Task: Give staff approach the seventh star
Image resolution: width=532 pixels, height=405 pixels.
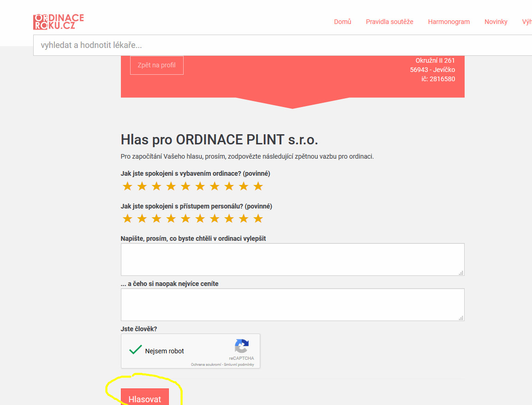Action: pyautogui.click(x=215, y=219)
